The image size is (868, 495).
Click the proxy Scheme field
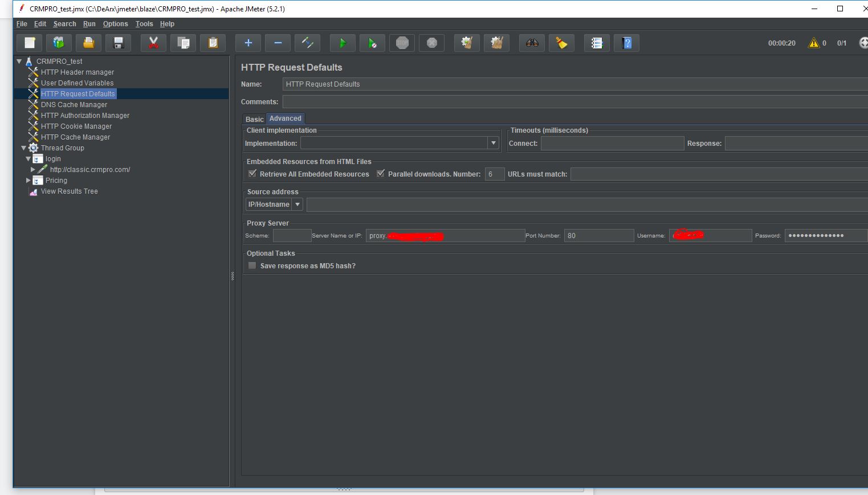[x=292, y=235]
